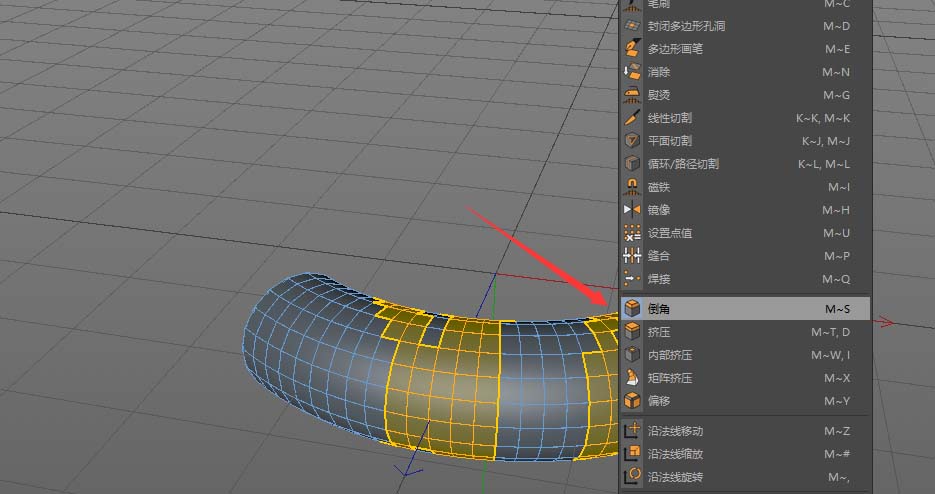Select 偏移 (M~Y) in the menu

click(x=745, y=400)
